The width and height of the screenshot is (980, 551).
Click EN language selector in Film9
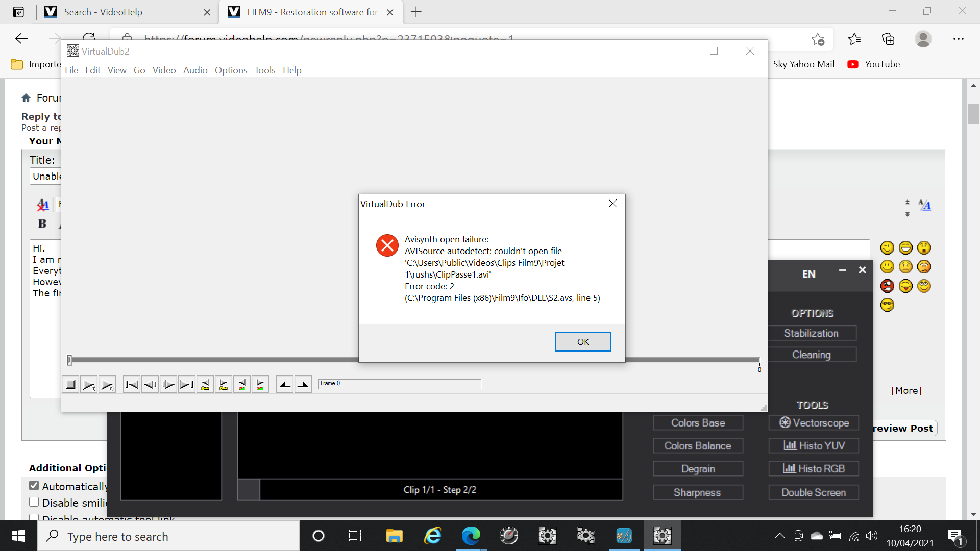[x=809, y=274]
